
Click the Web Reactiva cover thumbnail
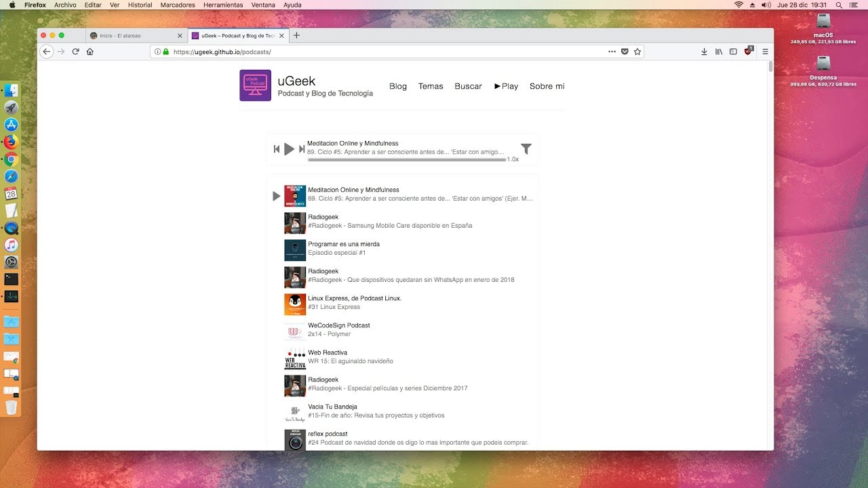295,359
